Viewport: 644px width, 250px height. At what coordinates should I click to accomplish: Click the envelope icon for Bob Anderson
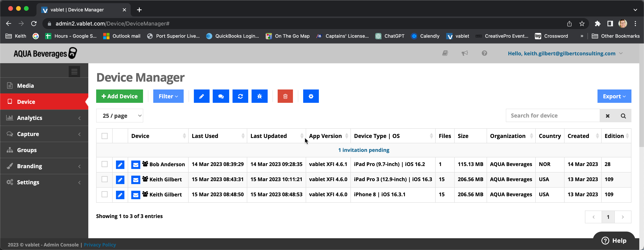point(136,165)
